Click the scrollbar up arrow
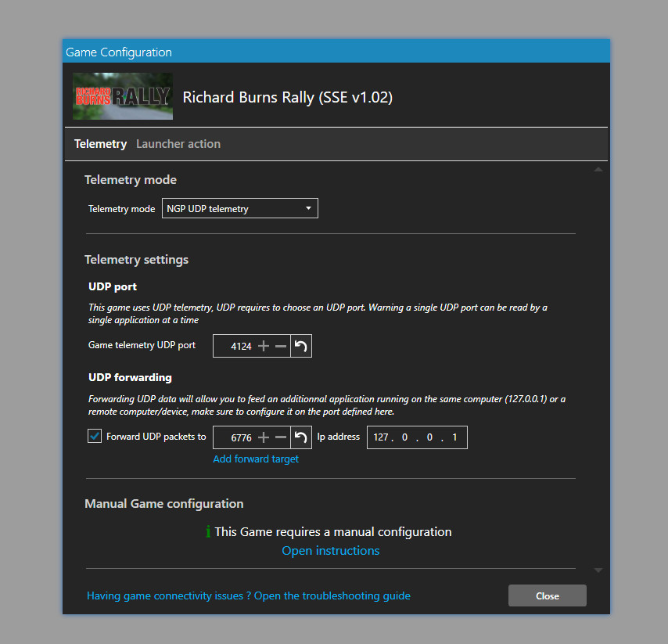The width and height of the screenshot is (668, 644). click(598, 169)
